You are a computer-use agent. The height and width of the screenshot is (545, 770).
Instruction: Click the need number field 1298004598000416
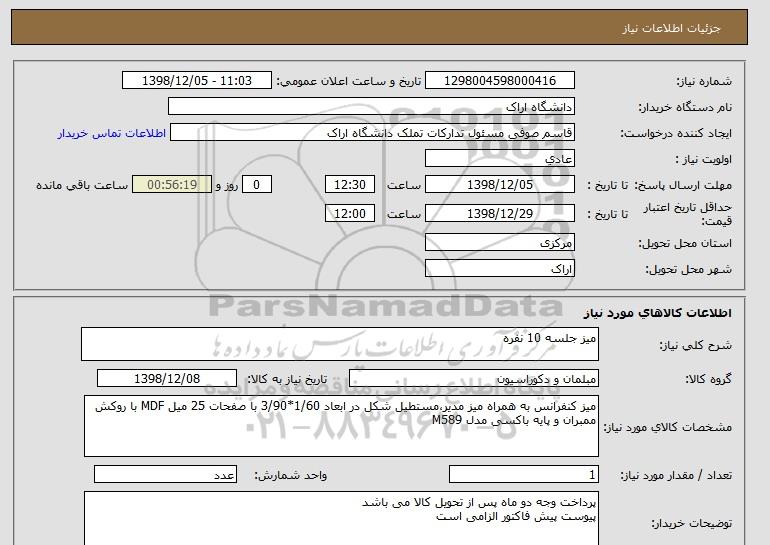499,81
